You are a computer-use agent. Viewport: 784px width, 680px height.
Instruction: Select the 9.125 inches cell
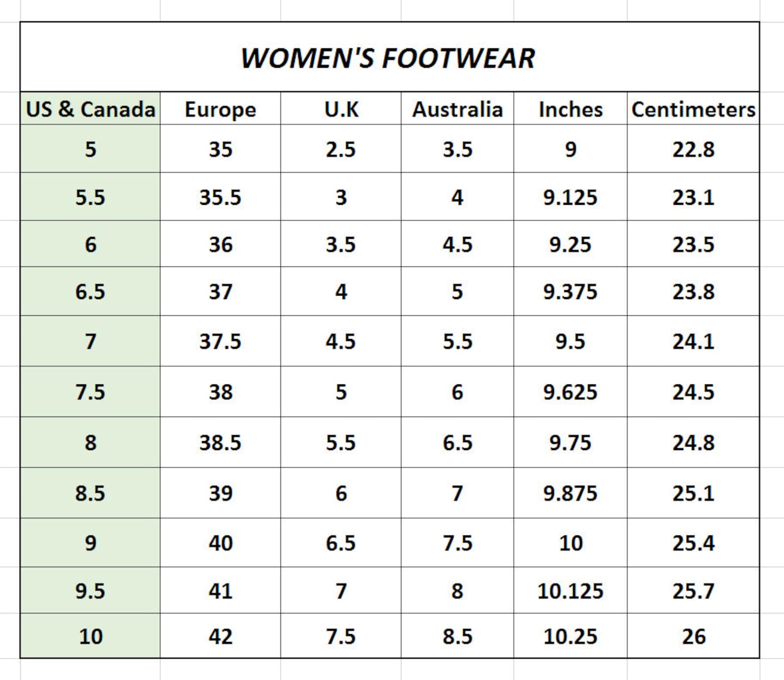pyautogui.click(x=570, y=196)
